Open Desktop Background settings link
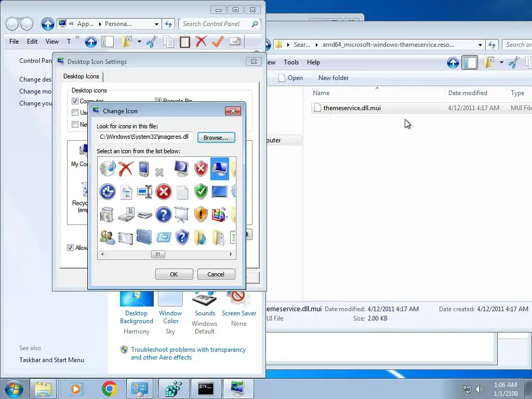The height and width of the screenshot is (399, 532). coord(137,317)
